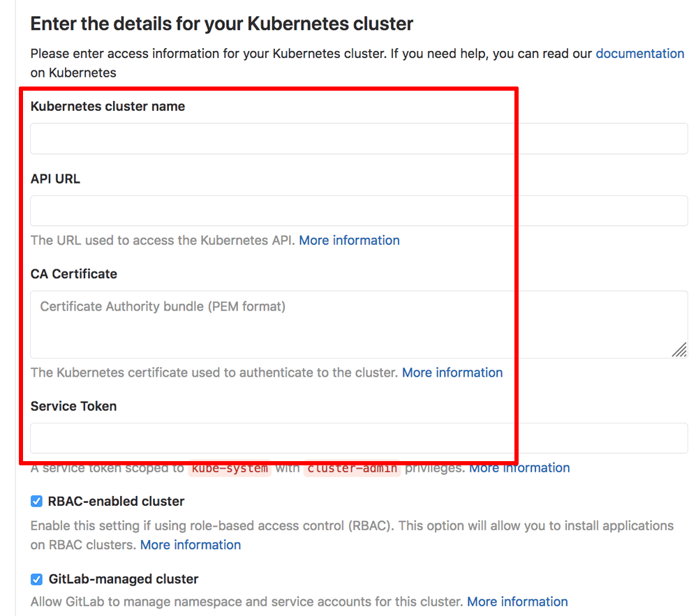This screenshot has height=616, width=698.
Task: Click the 'Service Token' field label
Action: point(73,406)
